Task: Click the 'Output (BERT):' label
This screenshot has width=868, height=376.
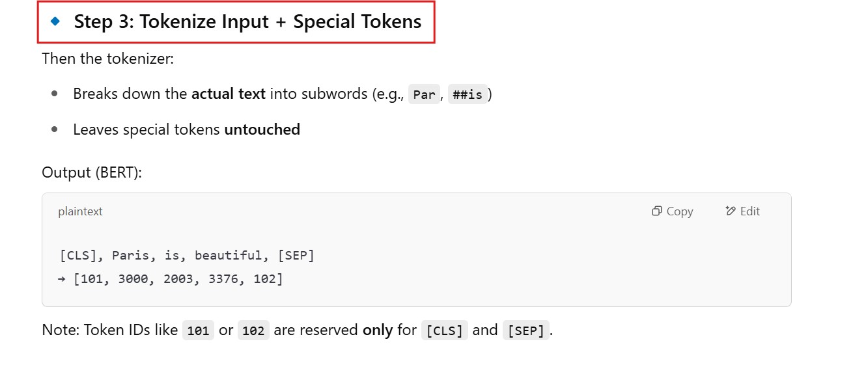Action: click(x=91, y=172)
